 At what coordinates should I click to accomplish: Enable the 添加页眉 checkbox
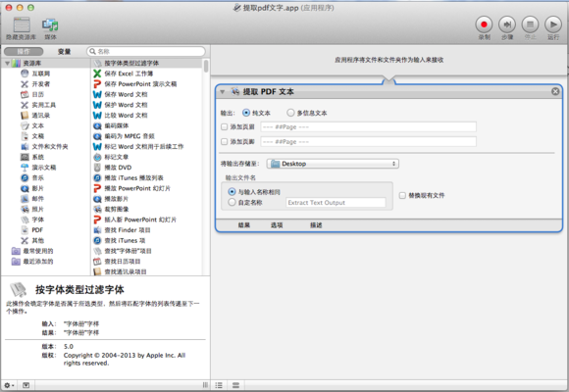click(x=225, y=127)
